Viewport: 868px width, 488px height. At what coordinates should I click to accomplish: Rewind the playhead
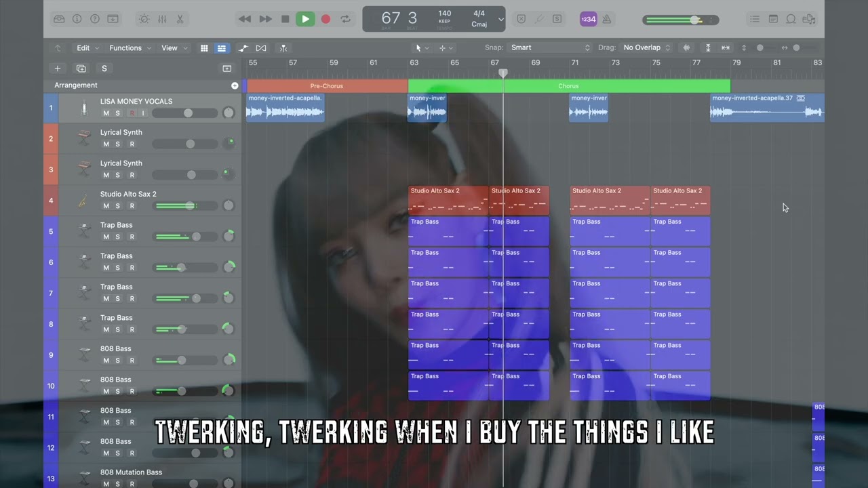coord(245,19)
